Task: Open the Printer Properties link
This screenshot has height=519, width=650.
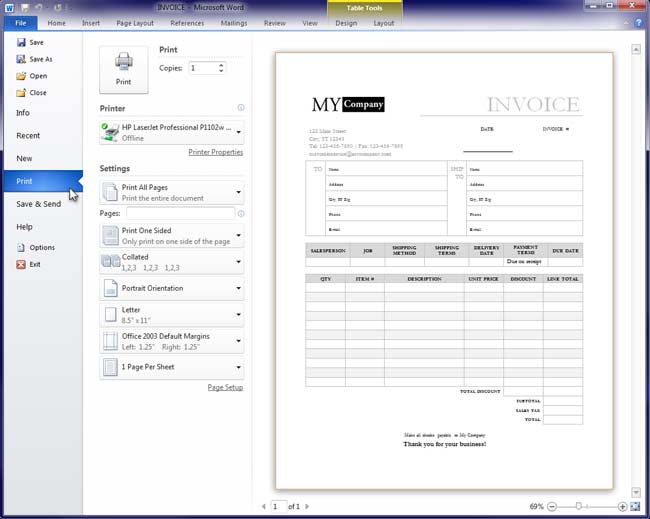Action: tap(216, 152)
